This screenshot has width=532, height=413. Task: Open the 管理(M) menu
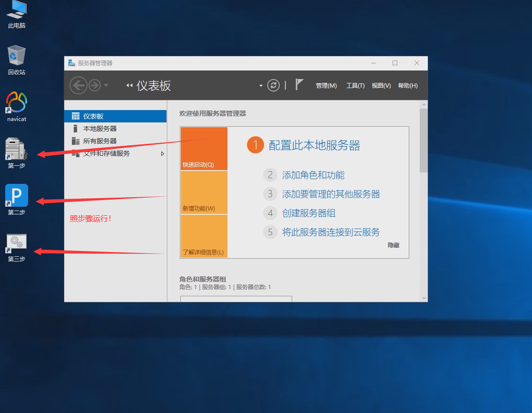pyautogui.click(x=326, y=86)
